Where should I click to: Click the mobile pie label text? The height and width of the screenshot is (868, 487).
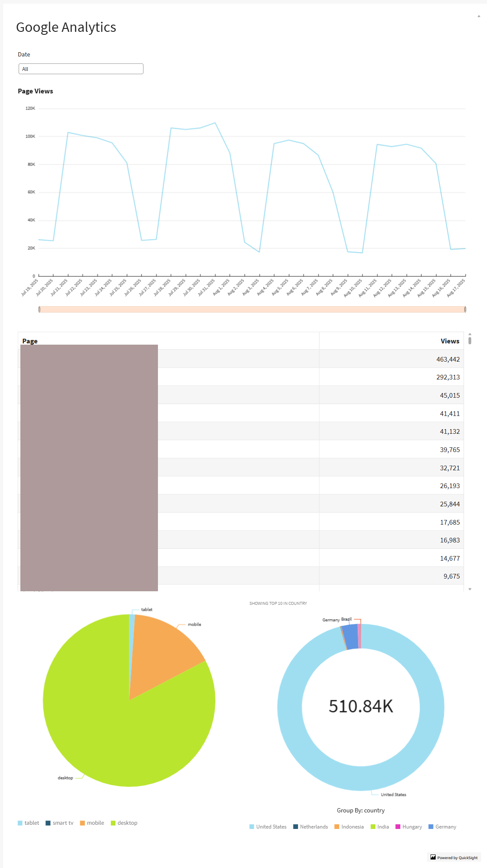[194, 624]
